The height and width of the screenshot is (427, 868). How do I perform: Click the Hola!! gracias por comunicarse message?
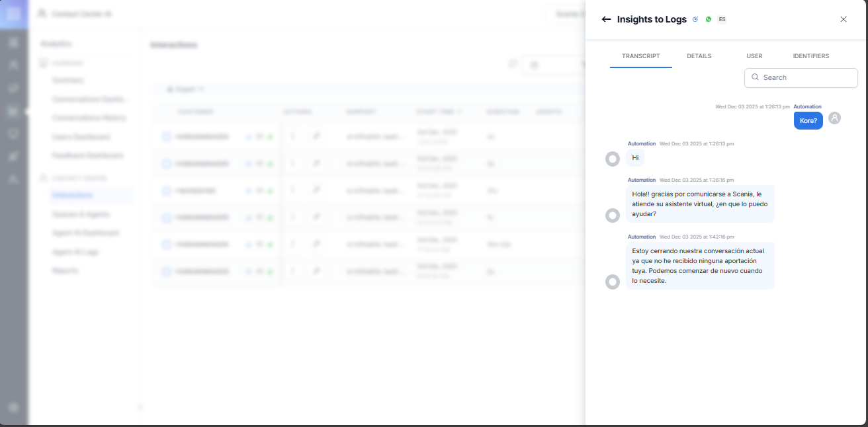(x=699, y=204)
